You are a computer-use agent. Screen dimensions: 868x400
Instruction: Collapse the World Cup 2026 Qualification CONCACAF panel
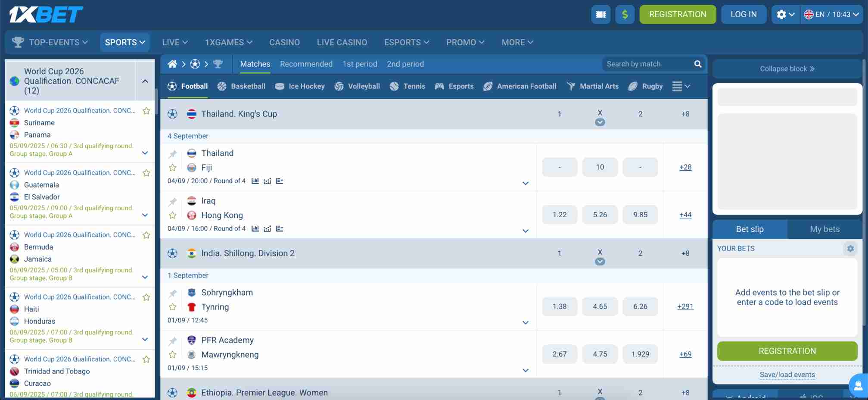tap(145, 81)
